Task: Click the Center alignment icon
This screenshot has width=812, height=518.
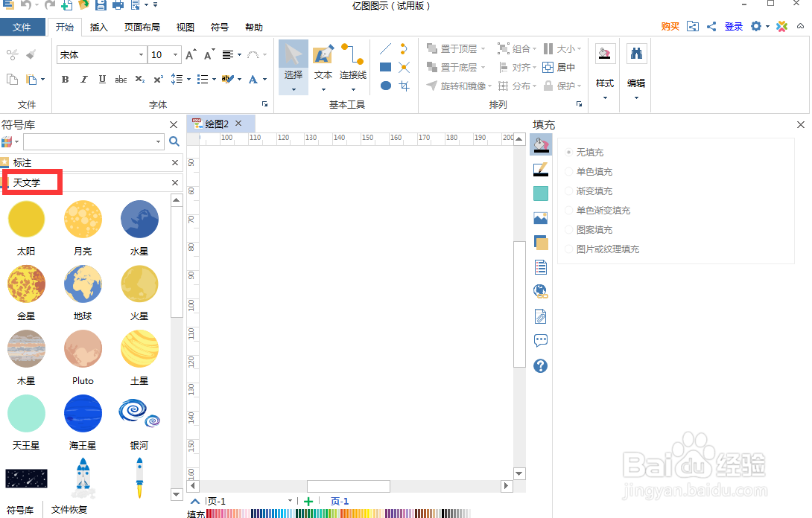Action: (x=559, y=67)
